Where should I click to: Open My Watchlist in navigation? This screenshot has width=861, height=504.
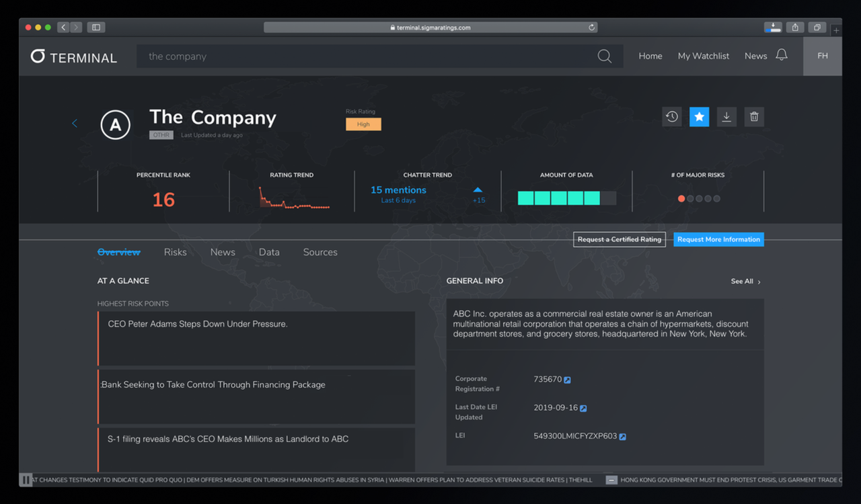point(703,56)
